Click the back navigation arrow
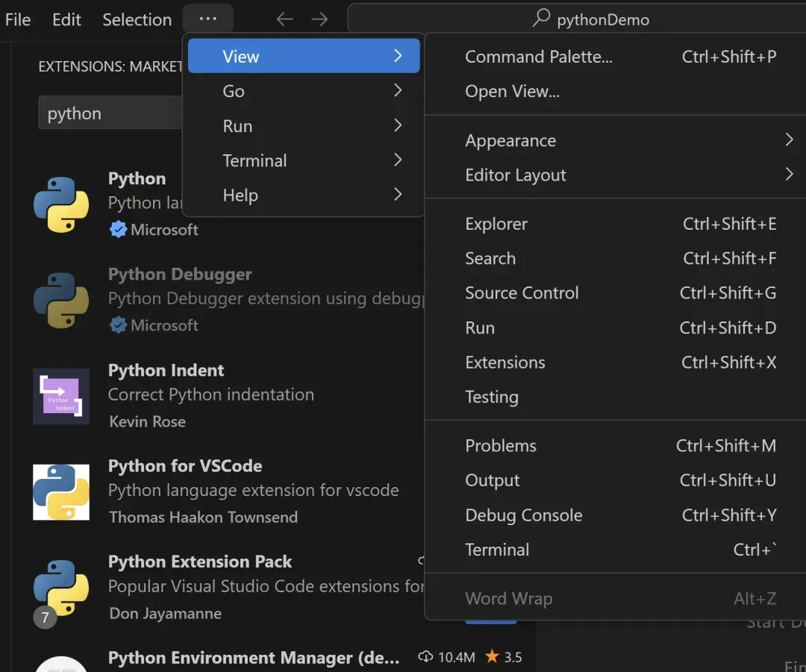806x672 pixels. click(284, 19)
